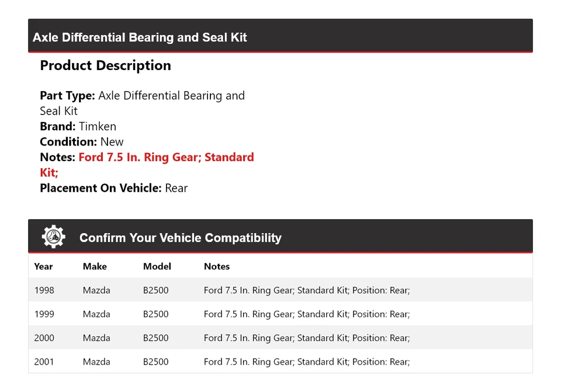Click the Brand: Timken text

[78, 126]
